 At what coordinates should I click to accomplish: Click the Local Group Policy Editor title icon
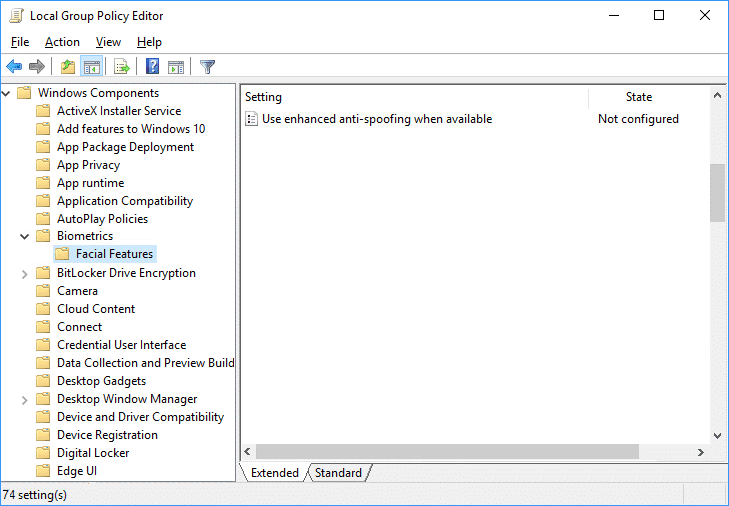click(x=16, y=15)
